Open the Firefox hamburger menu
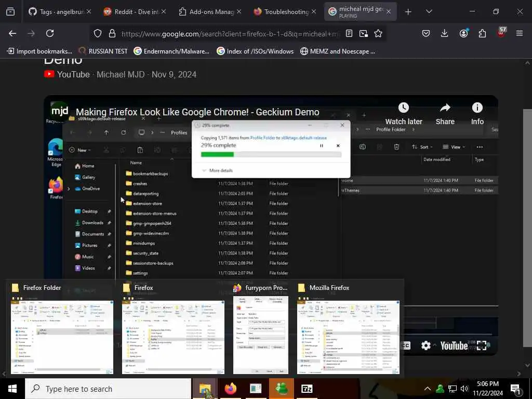Screen dimensions: 532x399 (x=520, y=33)
